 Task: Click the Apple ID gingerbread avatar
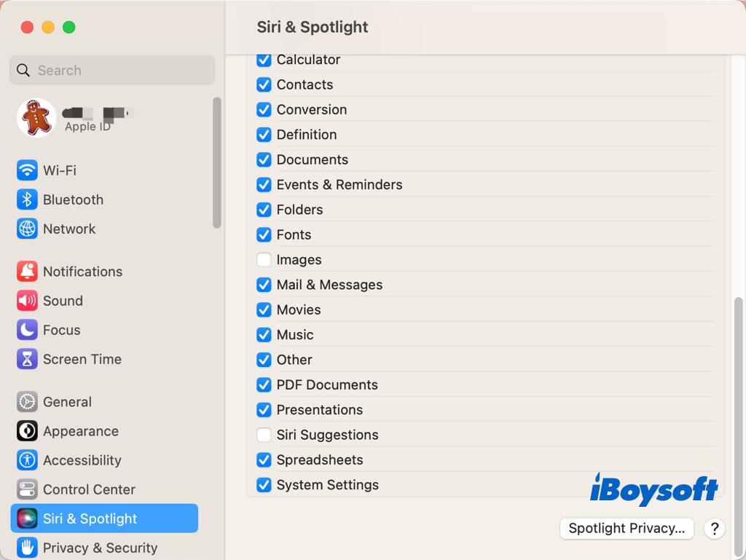36,118
